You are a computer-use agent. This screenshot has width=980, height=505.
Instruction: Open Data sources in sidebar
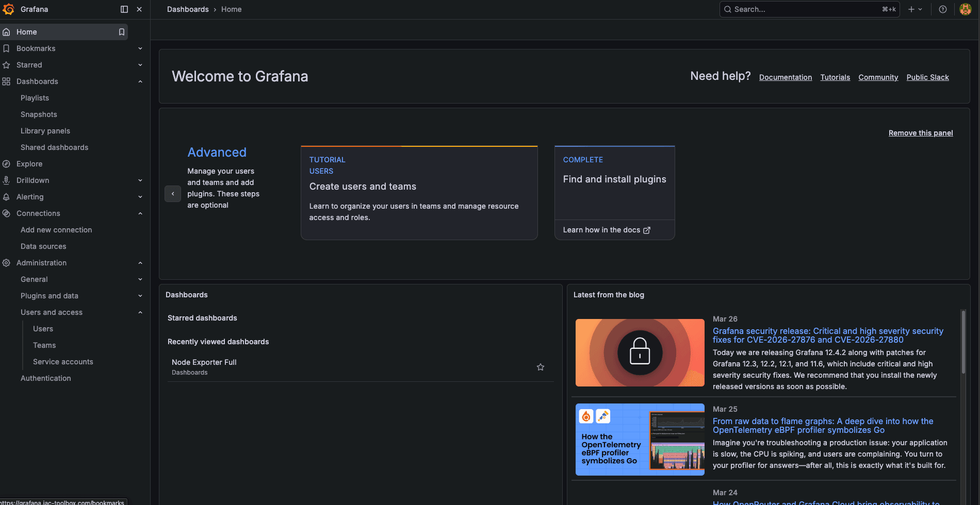click(43, 246)
